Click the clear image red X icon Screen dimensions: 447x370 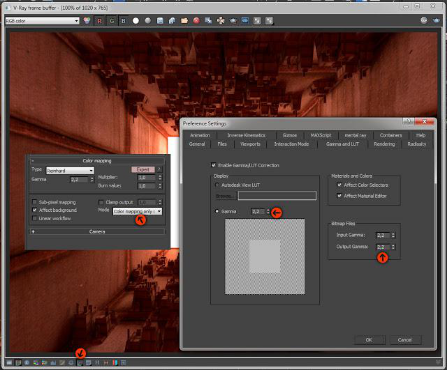[196, 21]
